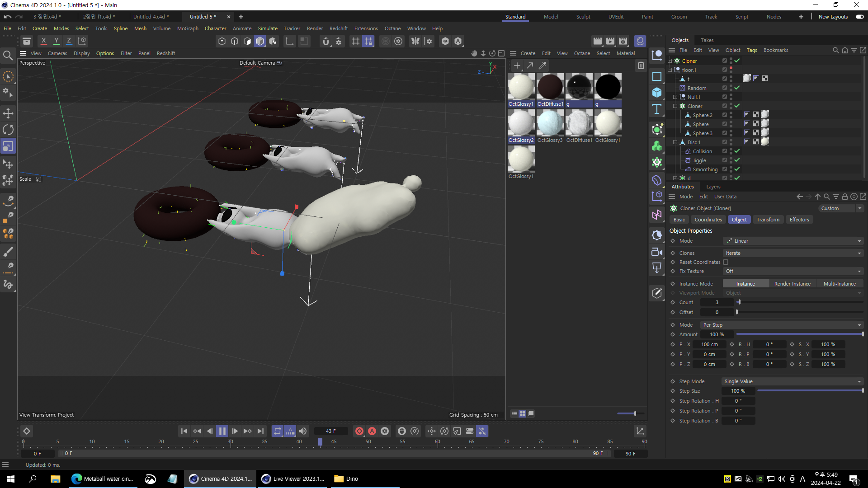Select the Scale tool in left toolbar

coord(8,146)
